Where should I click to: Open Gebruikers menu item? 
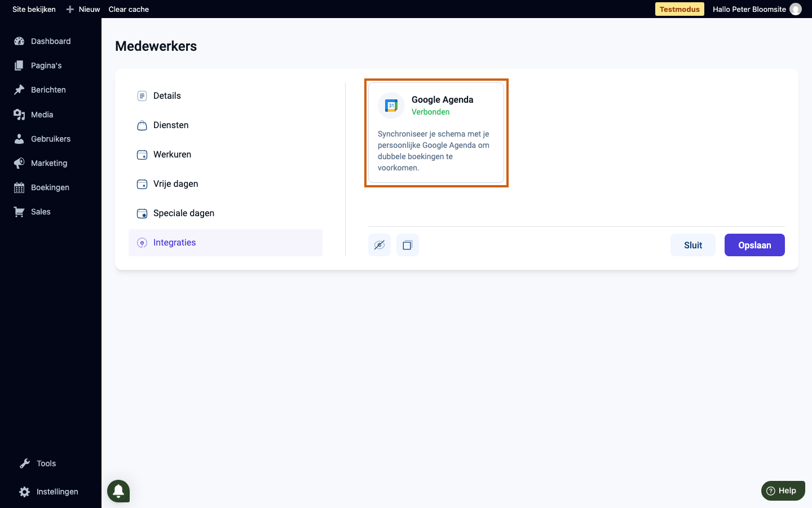(x=51, y=139)
